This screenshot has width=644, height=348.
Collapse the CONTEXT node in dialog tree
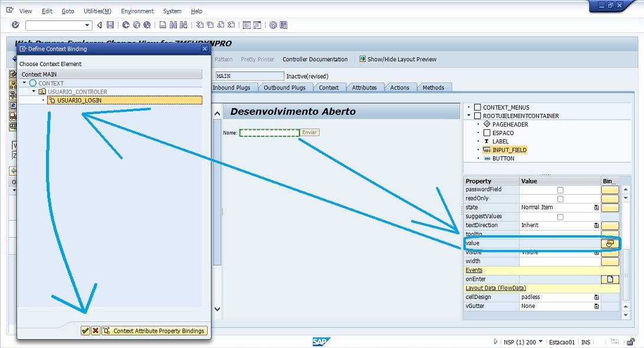[25, 83]
